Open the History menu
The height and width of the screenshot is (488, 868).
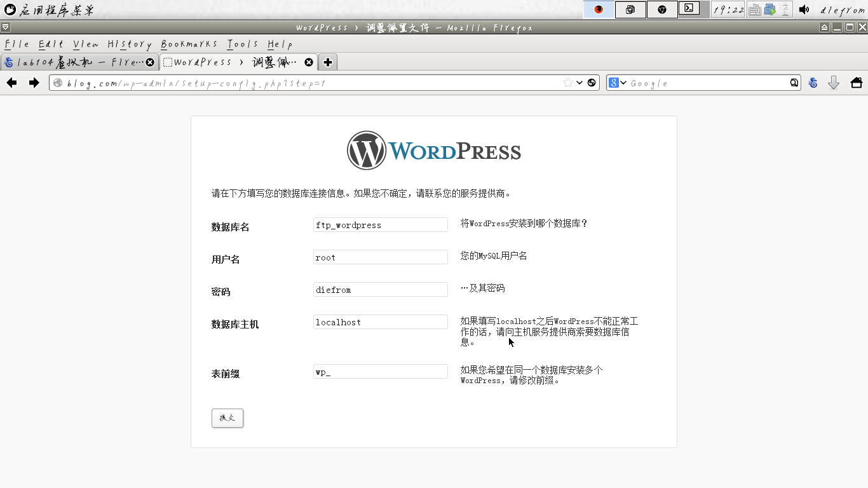130,44
